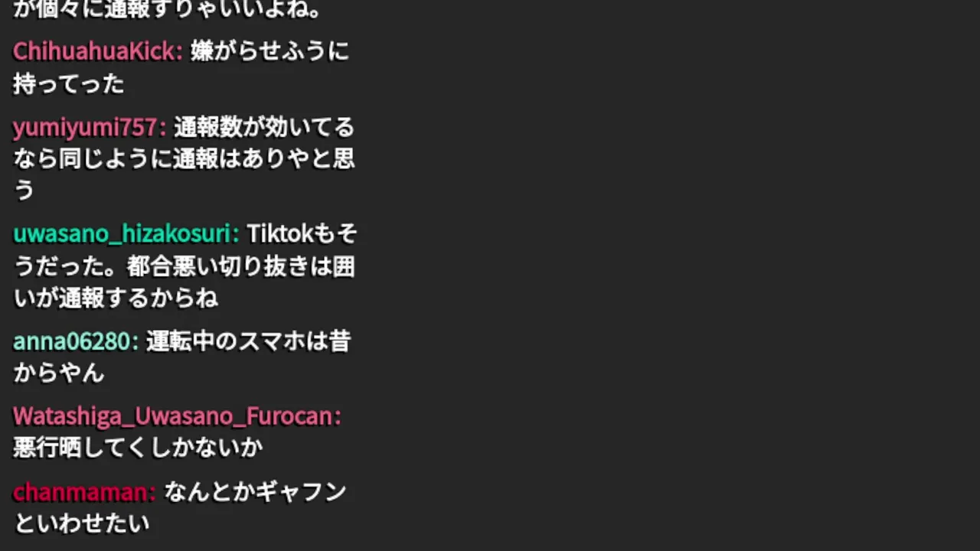Viewport: 980px width, 551px height.
Task: Click the single character う below yumiyumi757's message
Action: coord(24,191)
